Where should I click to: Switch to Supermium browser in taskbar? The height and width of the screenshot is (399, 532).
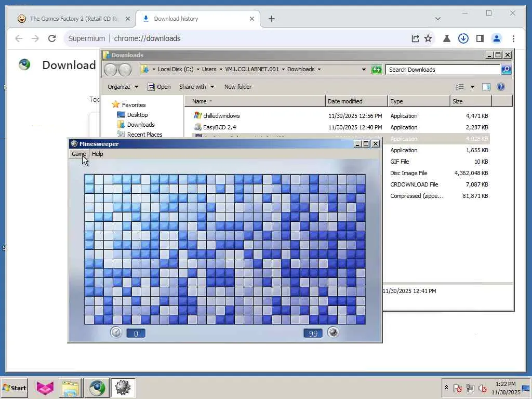pos(97,388)
